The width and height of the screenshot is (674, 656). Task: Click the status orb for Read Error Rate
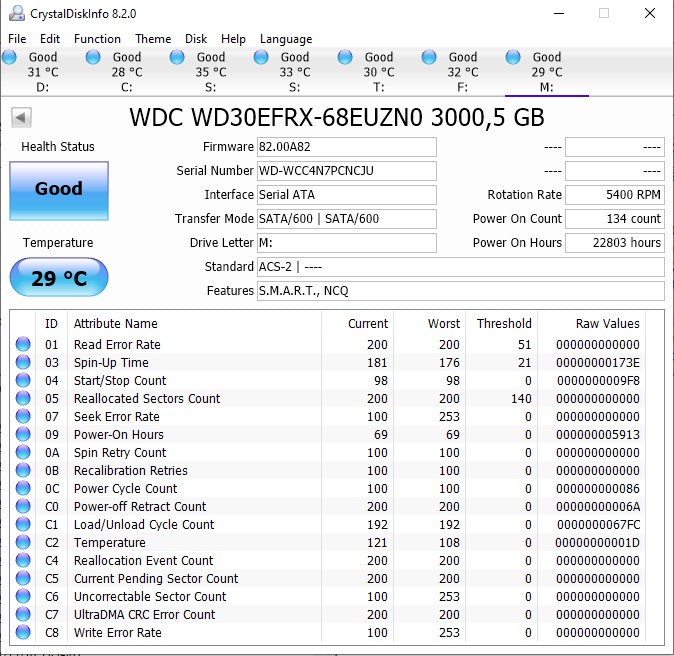pyautogui.click(x=23, y=345)
